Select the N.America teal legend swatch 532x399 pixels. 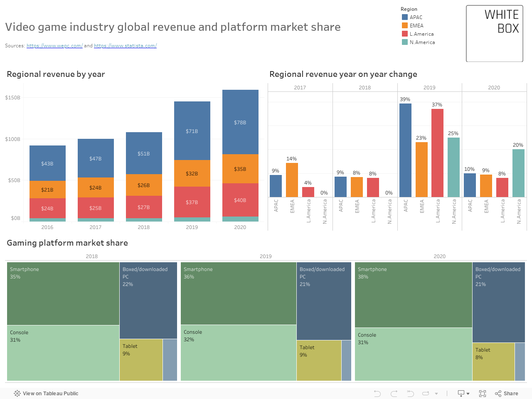click(x=405, y=42)
